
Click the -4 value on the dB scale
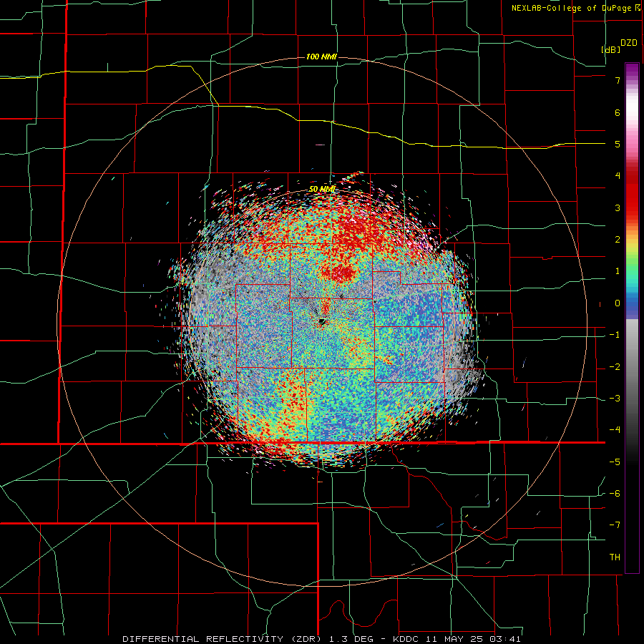[615, 430]
